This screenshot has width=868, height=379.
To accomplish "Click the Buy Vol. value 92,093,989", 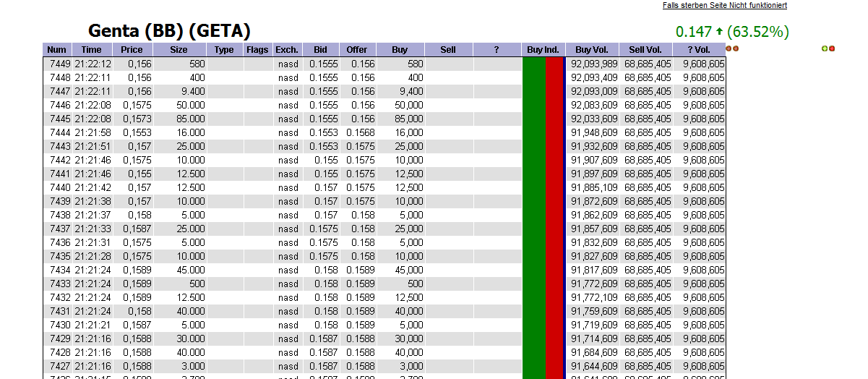I will tap(594, 64).
